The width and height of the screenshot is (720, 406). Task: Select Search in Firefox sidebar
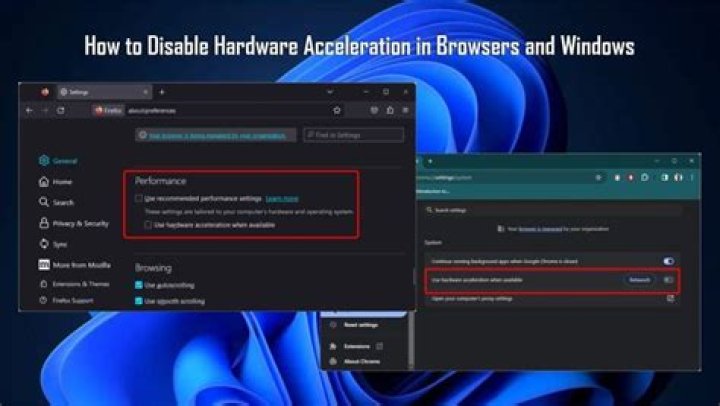[56, 203]
